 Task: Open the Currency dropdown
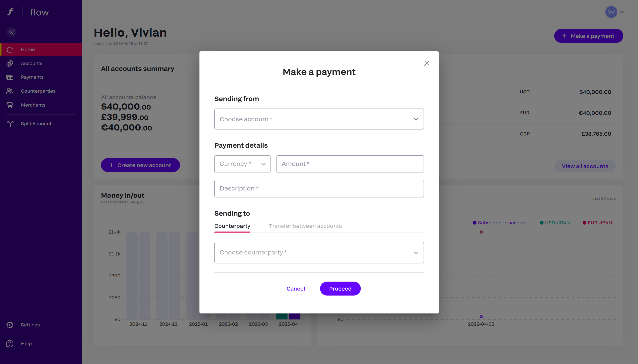(242, 164)
